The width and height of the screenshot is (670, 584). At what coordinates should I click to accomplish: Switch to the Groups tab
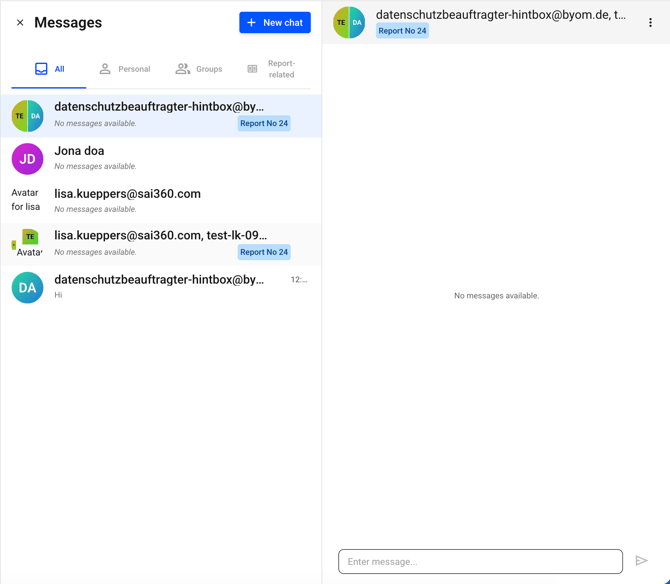199,69
